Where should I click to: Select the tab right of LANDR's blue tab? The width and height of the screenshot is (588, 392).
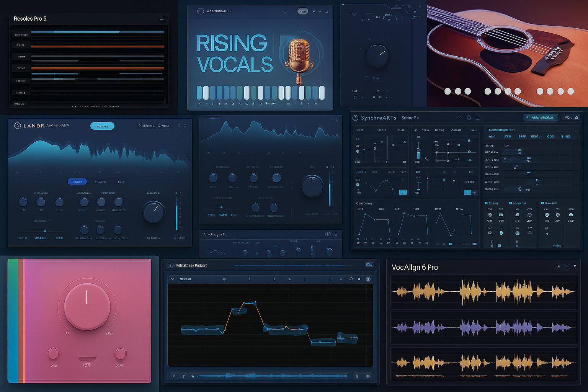pyautogui.click(x=100, y=181)
